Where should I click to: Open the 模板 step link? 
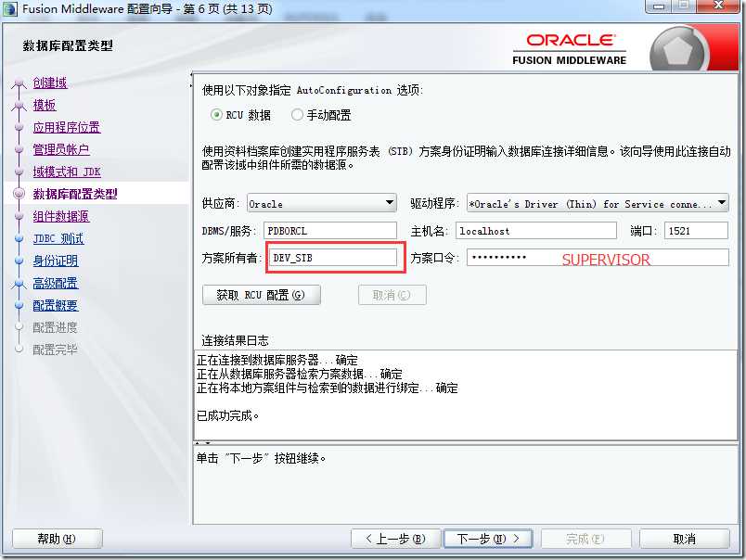[45, 105]
